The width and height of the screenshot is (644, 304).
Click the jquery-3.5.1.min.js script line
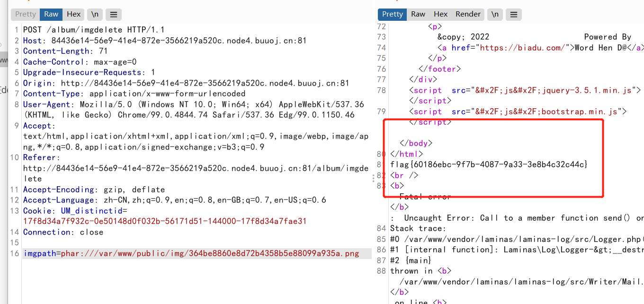(x=525, y=90)
